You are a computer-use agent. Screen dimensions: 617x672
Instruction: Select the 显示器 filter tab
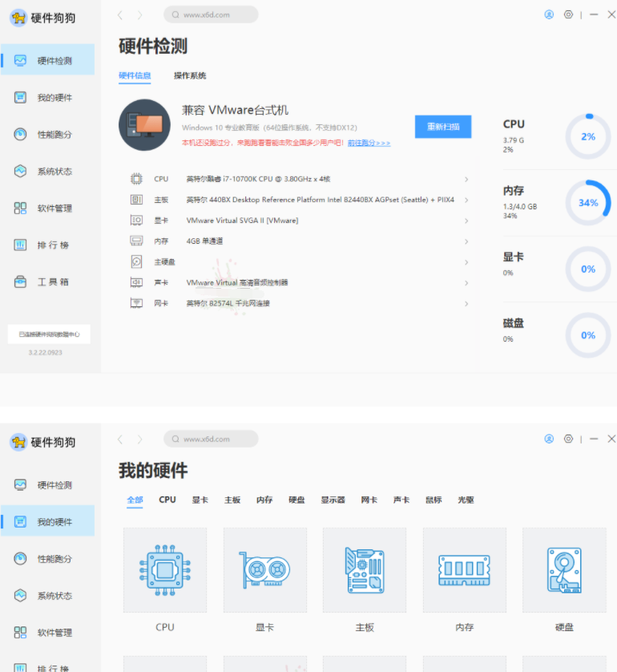click(x=333, y=500)
